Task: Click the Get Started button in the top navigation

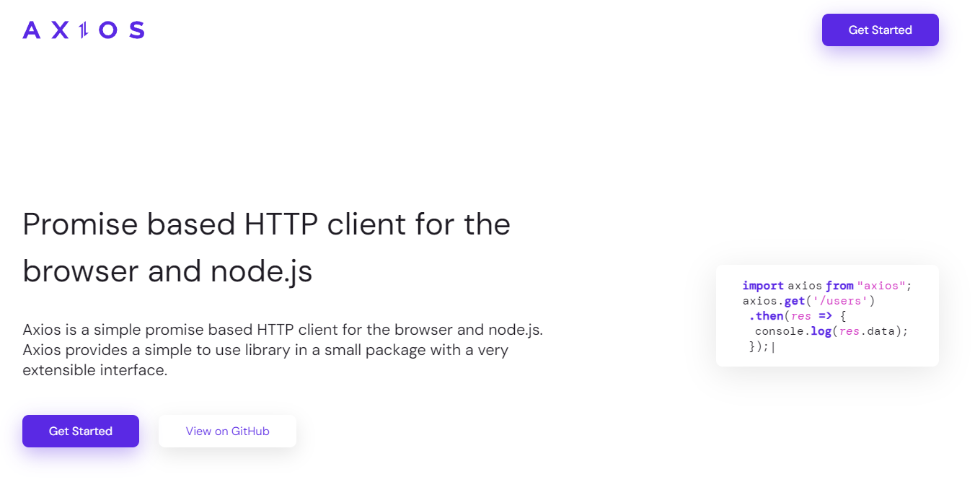Action: pyautogui.click(x=880, y=30)
